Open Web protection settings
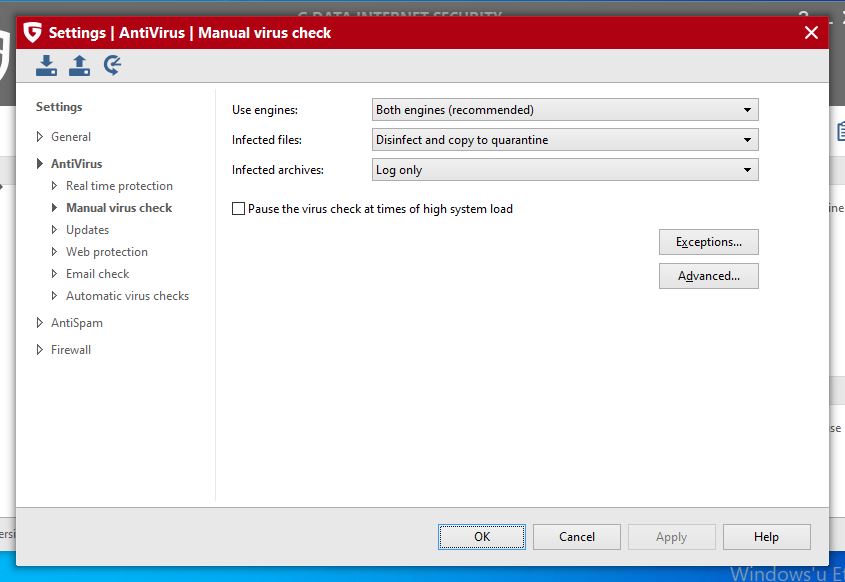Viewport: 845px width, 582px height. [107, 252]
